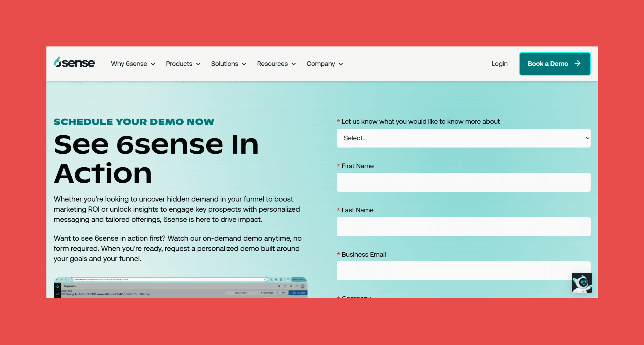Open the Resources menu
Viewport: 644px width, 345px height.
click(x=276, y=64)
